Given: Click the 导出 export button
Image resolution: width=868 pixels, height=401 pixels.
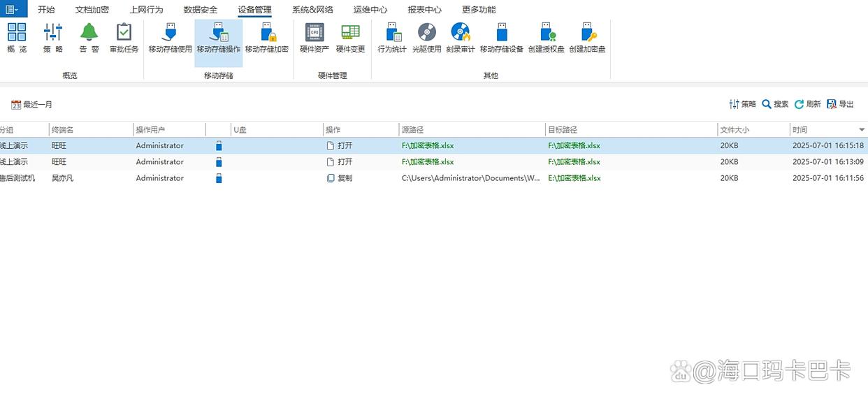Looking at the screenshot, I should point(840,104).
